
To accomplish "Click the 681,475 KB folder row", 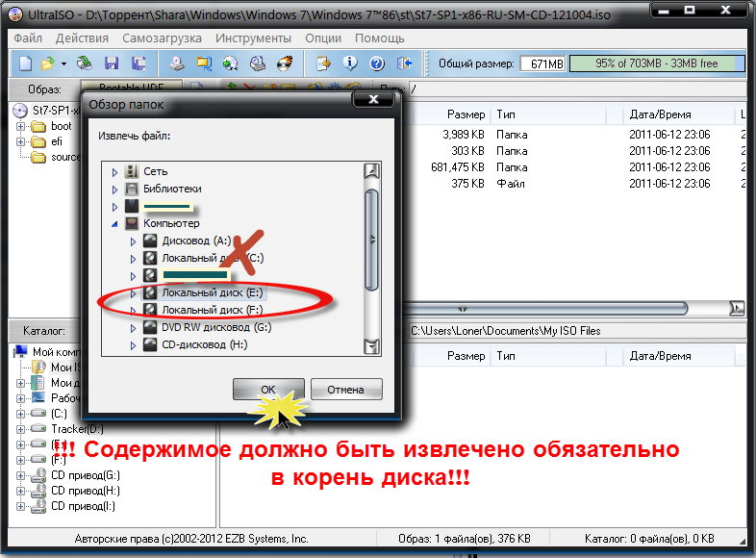I will pos(576,167).
